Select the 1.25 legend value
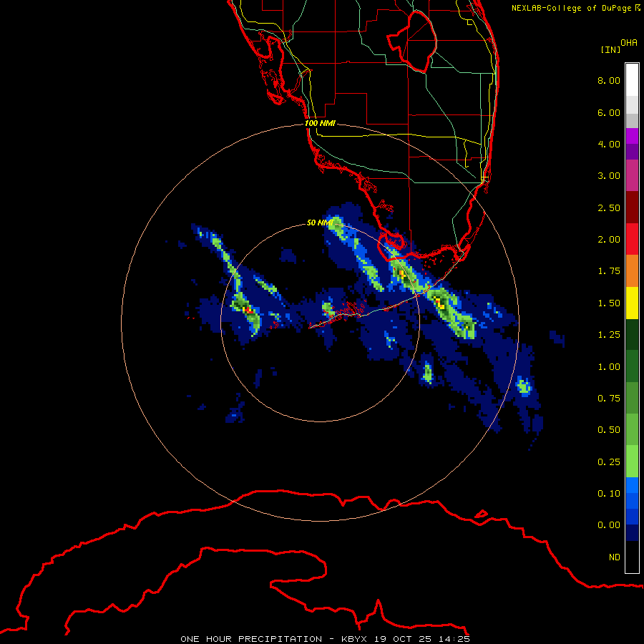The image size is (644, 644). pyautogui.click(x=609, y=335)
